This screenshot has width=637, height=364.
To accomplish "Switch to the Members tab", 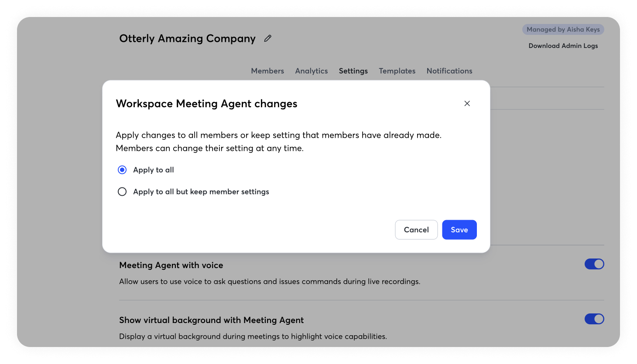I will [x=267, y=71].
